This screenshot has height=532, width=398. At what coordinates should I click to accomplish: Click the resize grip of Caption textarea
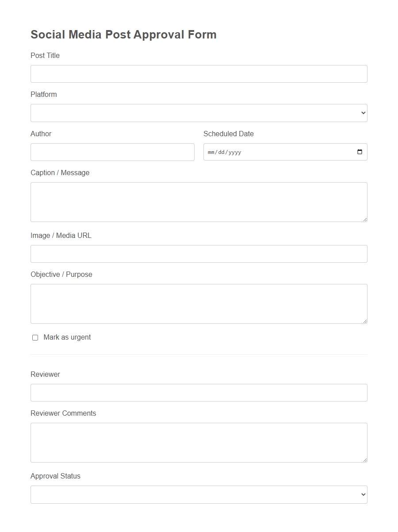[365, 220]
